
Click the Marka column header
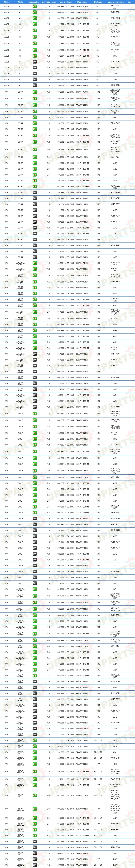pyautogui.click(x=7, y=2)
